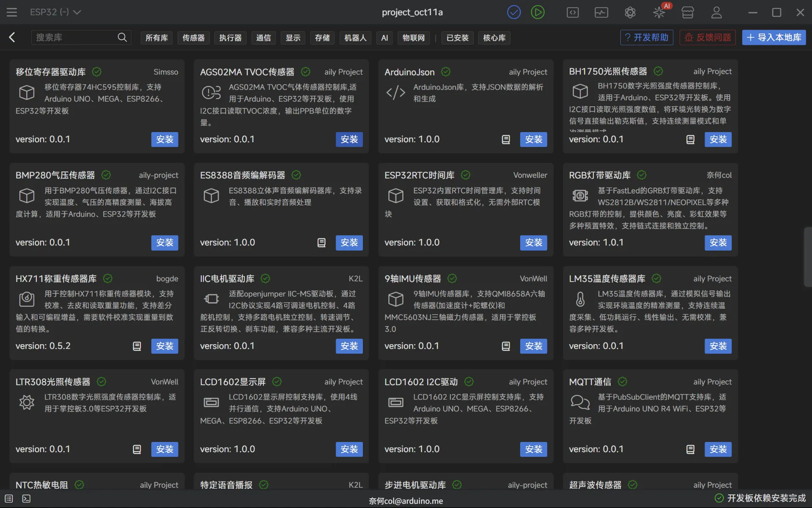This screenshot has height=508, width=812.
Task: Click the user account profile icon
Action: click(x=716, y=12)
